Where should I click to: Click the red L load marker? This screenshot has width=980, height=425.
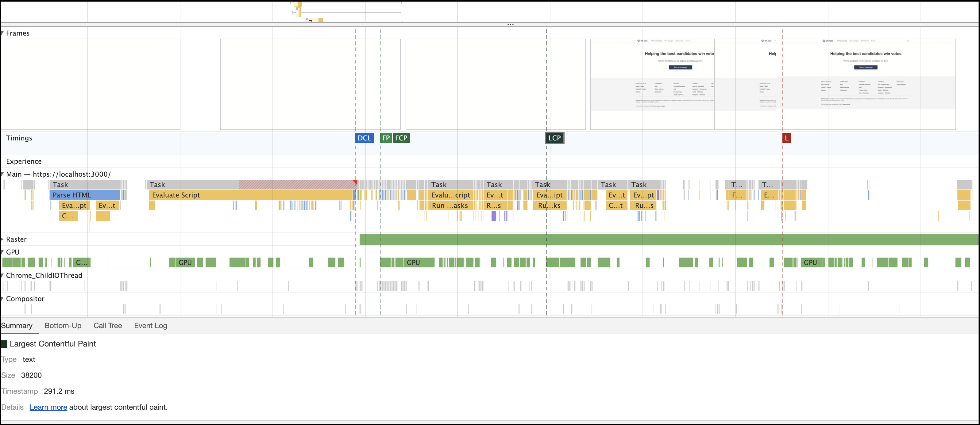coord(786,138)
